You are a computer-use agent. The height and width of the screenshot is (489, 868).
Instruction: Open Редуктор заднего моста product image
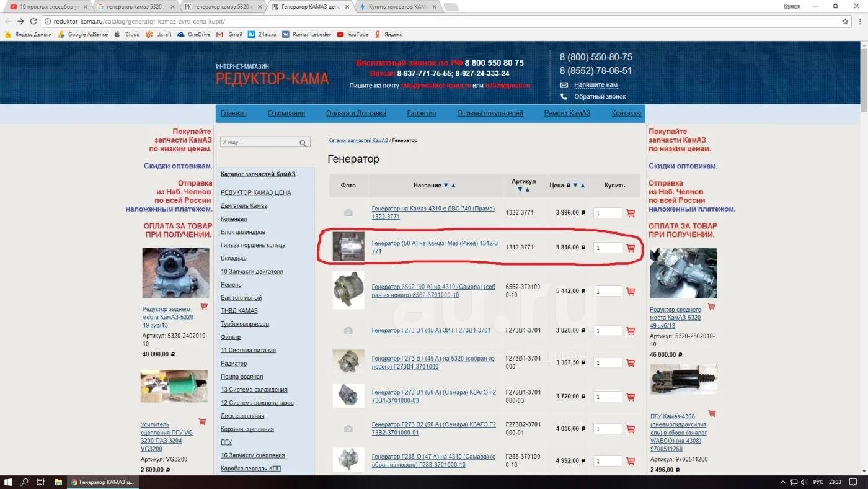(175, 273)
